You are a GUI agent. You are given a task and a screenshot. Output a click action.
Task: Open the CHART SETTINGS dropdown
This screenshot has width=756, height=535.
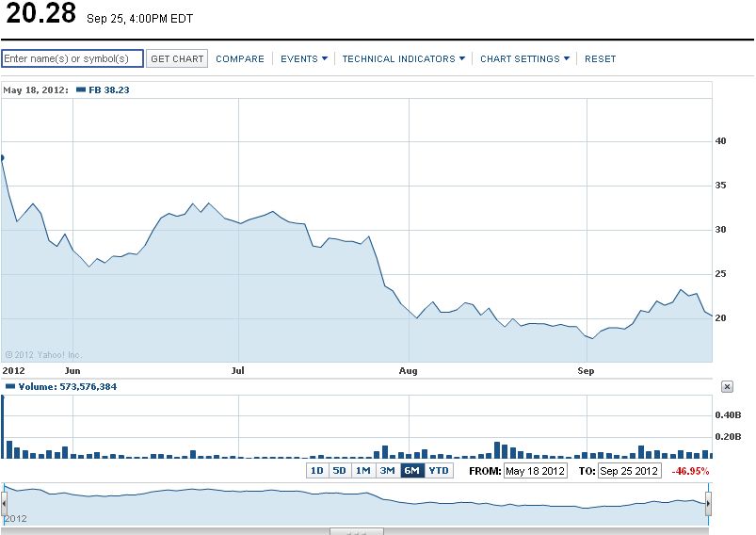click(x=524, y=58)
